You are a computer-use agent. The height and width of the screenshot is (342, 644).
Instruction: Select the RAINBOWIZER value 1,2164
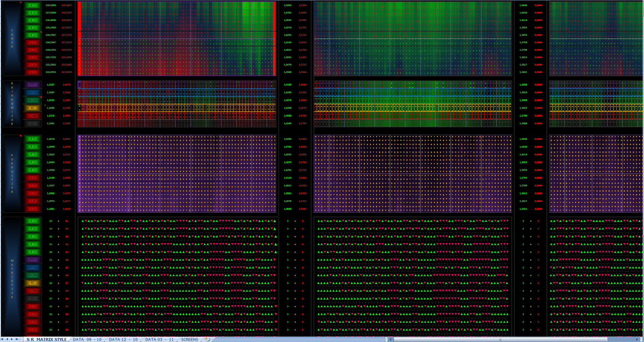pyautogui.click(x=67, y=100)
